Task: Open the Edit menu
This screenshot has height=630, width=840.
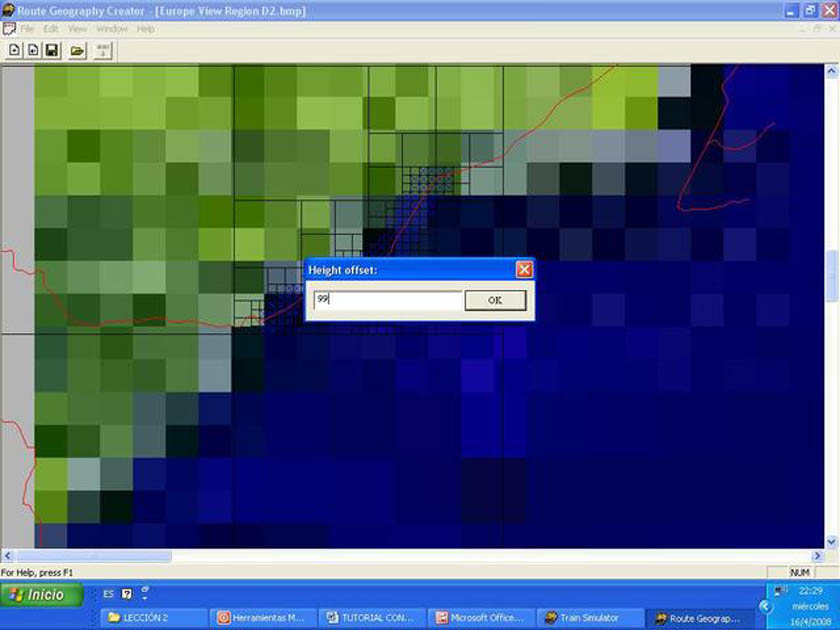Action: pyautogui.click(x=51, y=29)
